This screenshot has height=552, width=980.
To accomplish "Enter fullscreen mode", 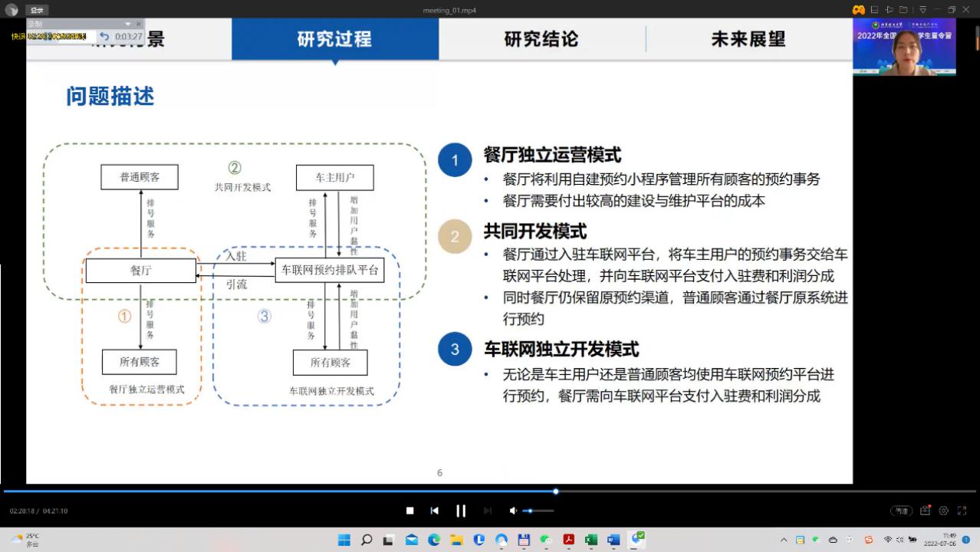I will (962, 511).
